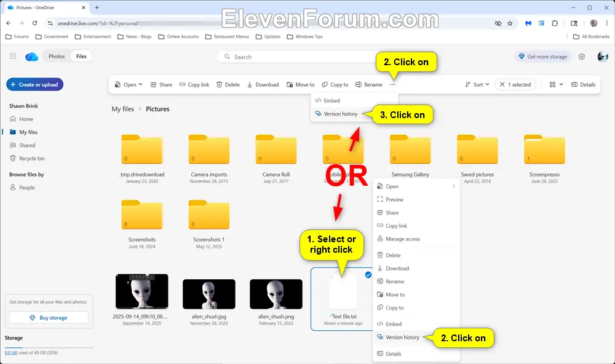Expand the Open submenu in context menu
The width and height of the screenshot is (615, 364).
pos(416,186)
